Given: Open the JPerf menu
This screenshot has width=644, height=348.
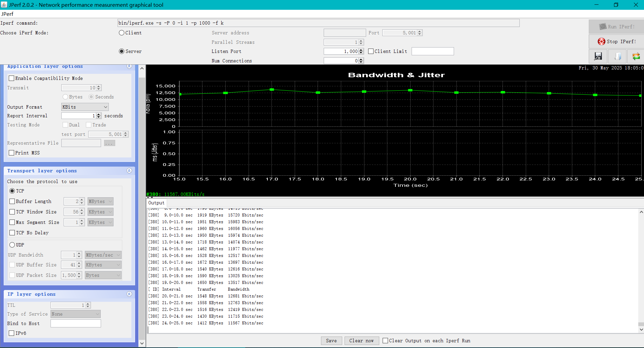Looking at the screenshot, I should pyautogui.click(x=7, y=14).
